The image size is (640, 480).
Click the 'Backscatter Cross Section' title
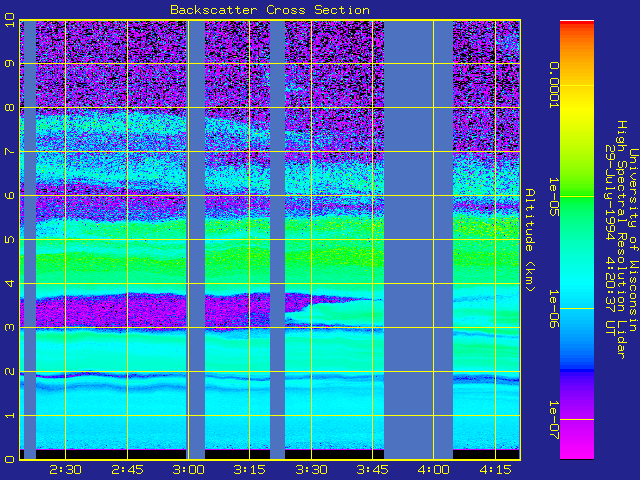270,10
